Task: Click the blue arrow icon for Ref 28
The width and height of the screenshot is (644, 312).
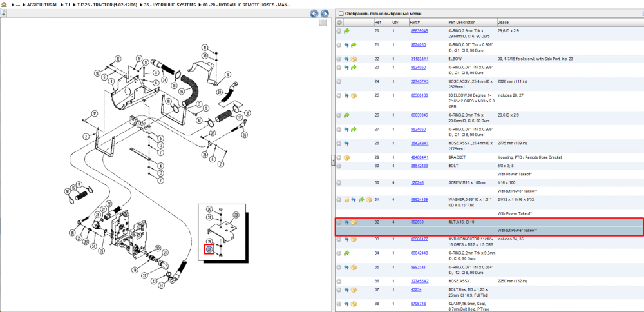Action: click(346, 144)
